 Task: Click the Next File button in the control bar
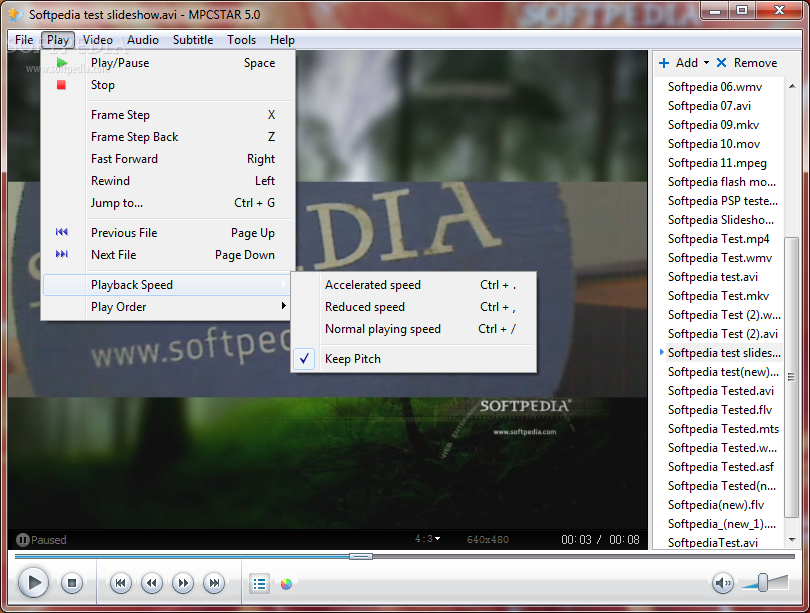pos(214,584)
